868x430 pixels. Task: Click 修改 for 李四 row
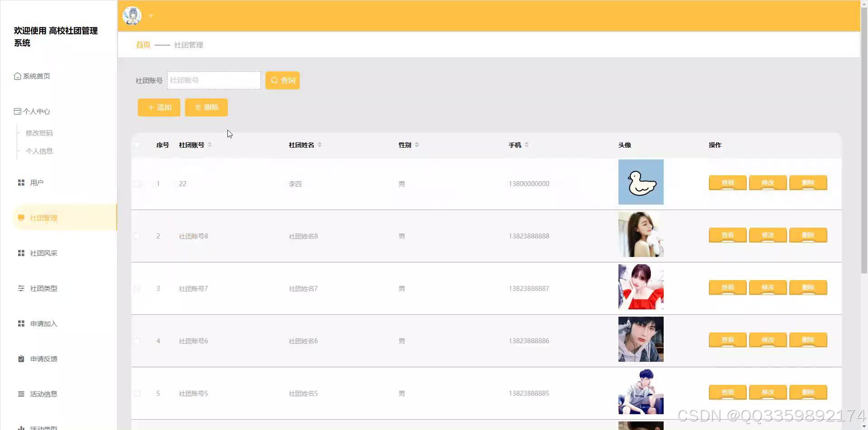click(768, 182)
